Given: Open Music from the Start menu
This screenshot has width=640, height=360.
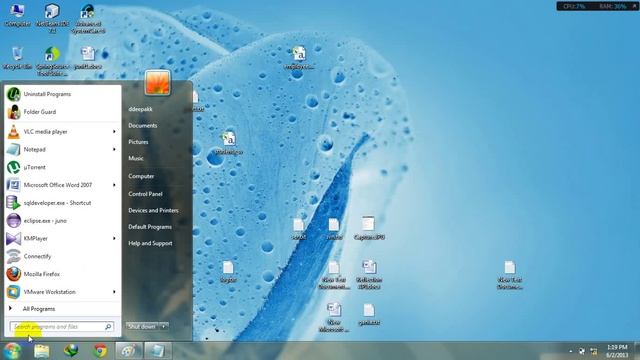Looking at the screenshot, I should [136, 158].
